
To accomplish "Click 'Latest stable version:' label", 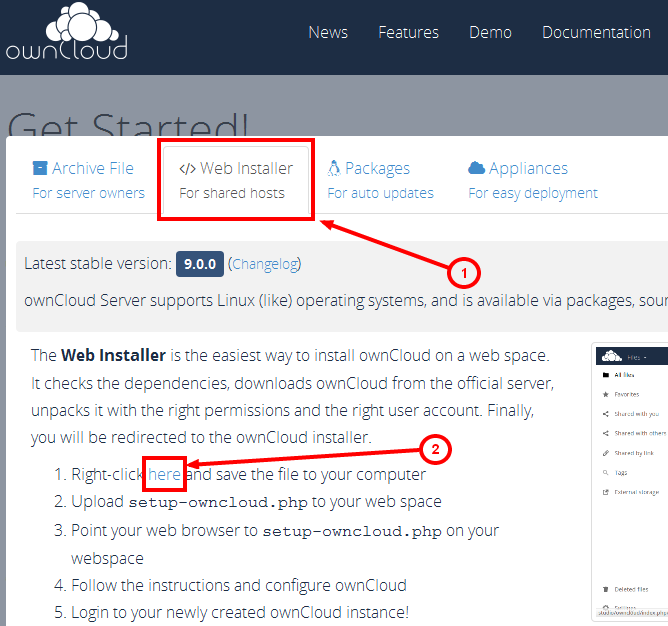I will (98, 263).
